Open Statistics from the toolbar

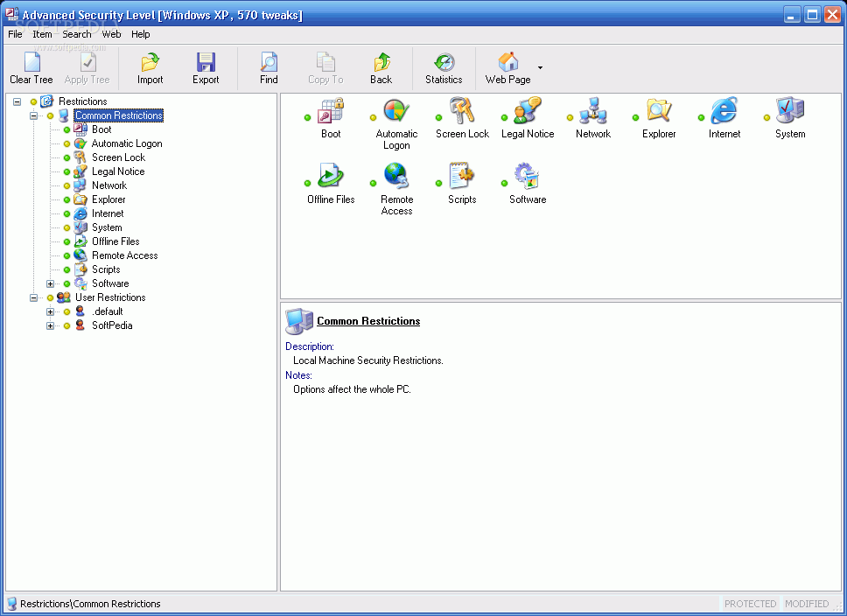(444, 68)
